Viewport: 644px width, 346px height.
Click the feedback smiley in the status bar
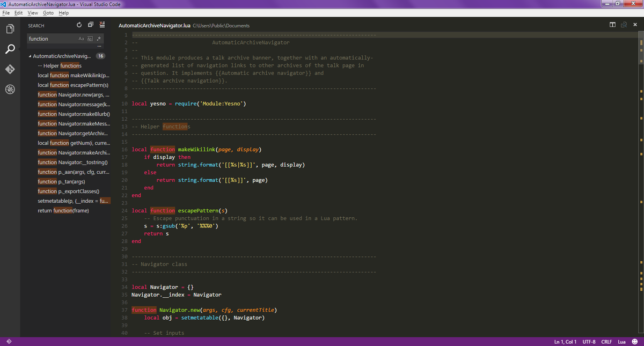point(634,341)
